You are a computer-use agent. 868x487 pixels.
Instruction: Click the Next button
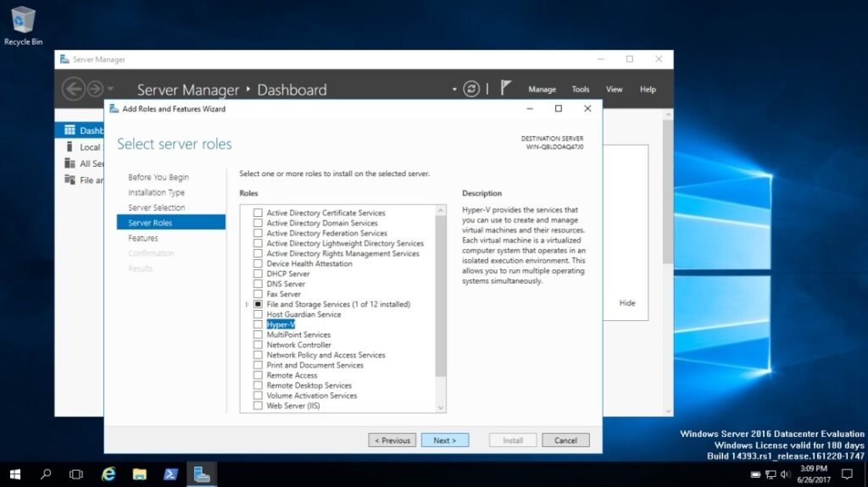(x=445, y=440)
